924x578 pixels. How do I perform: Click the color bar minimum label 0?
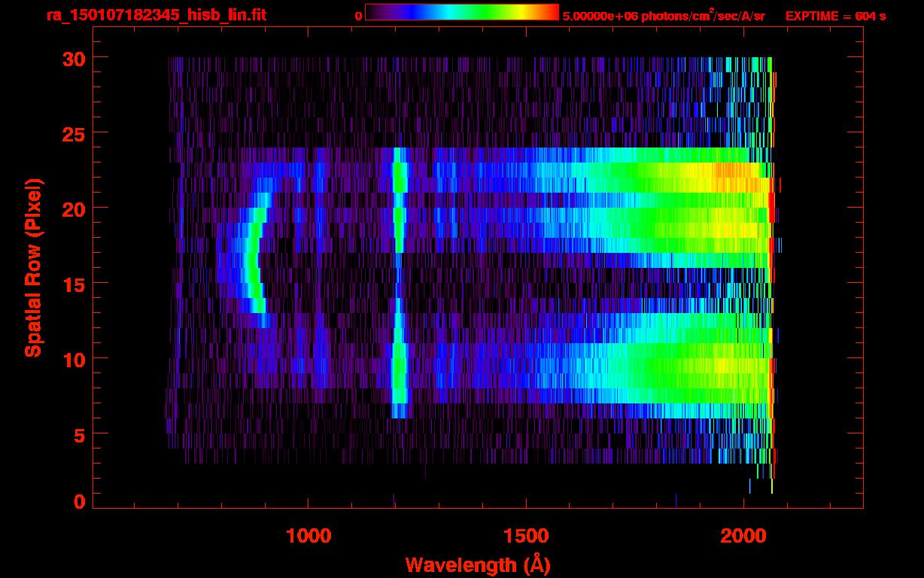(358, 16)
